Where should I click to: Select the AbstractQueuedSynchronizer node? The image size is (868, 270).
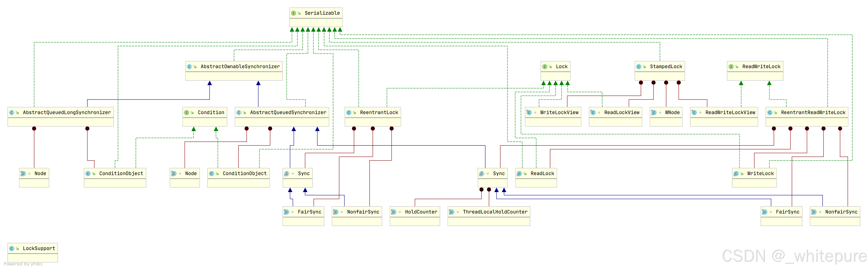(288, 113)
